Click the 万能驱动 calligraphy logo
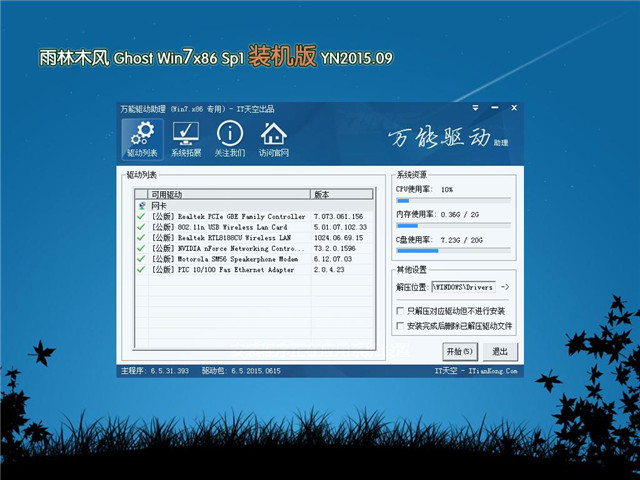This screenshot has width=640, height=480. tap(440, 138)
